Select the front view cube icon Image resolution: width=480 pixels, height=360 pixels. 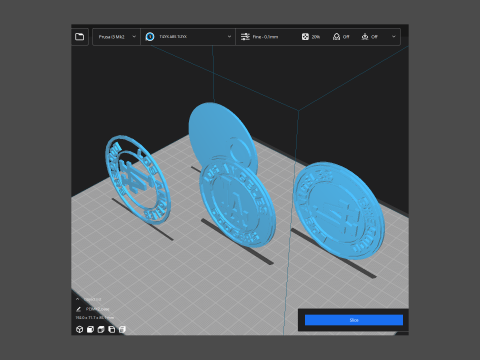(x=90, y=329)
